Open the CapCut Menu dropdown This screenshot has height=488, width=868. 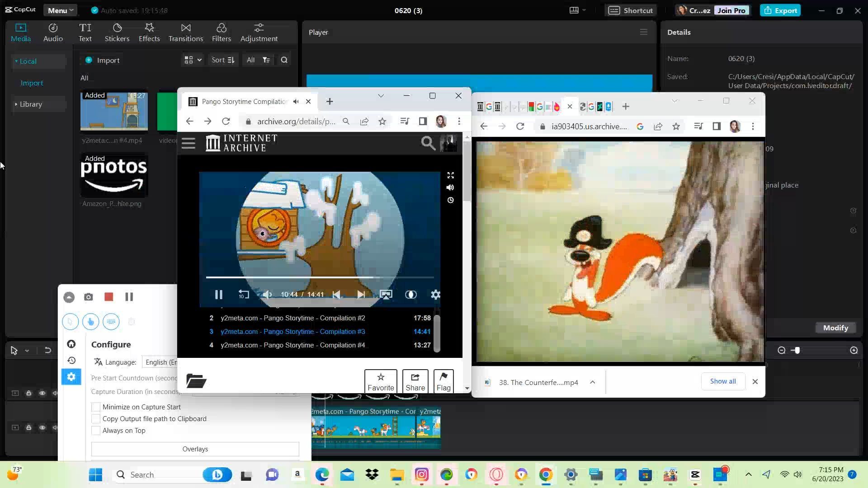(60, 10)
